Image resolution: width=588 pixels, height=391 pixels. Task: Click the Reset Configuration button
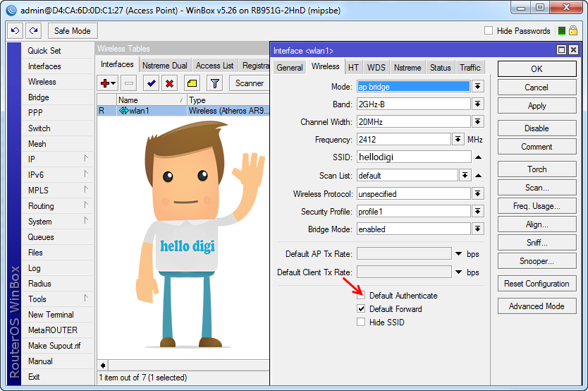[537, 284]
